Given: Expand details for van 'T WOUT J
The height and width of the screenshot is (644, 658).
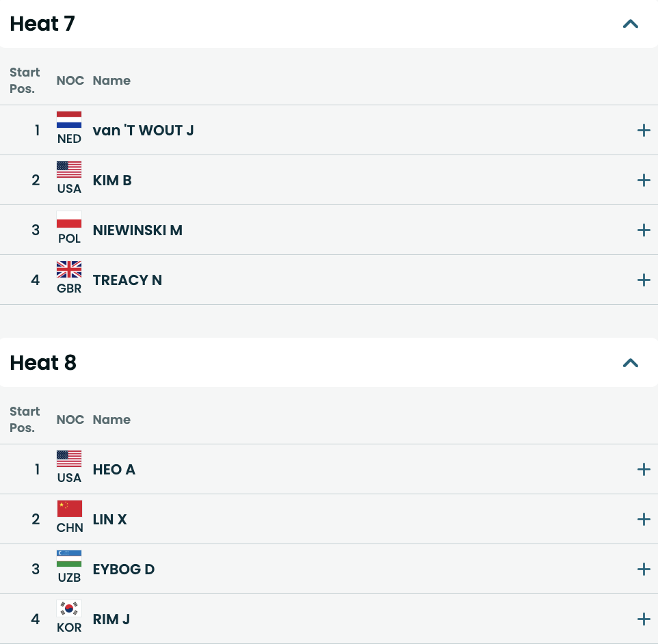Looking at the screenshot, I should tap(643, 130).
